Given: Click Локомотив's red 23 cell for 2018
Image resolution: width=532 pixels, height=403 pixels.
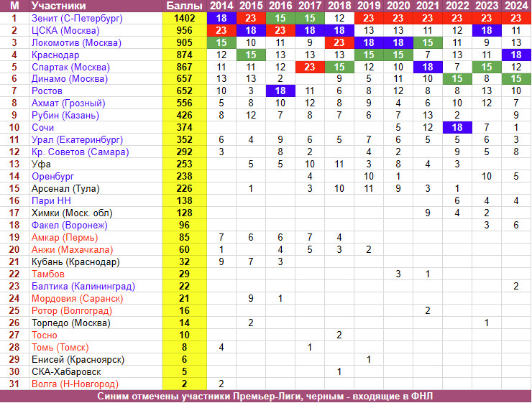Looking at the screenshot, I should point(339,42).
